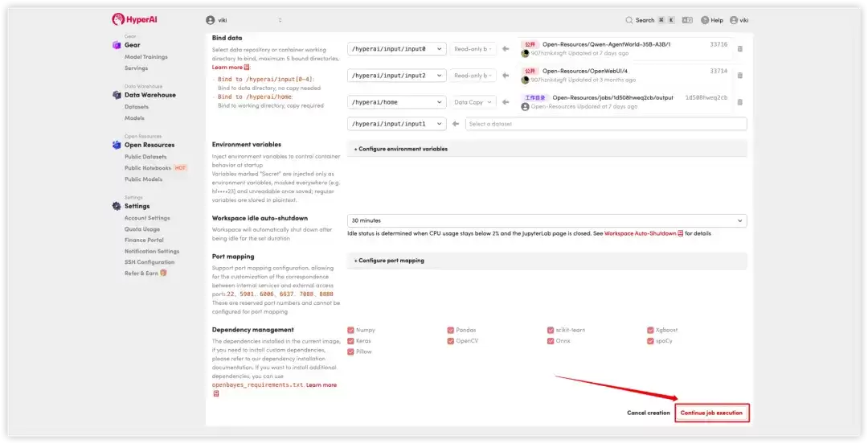
Task: Click the Help question mark icon
Action: coord(705,20)
